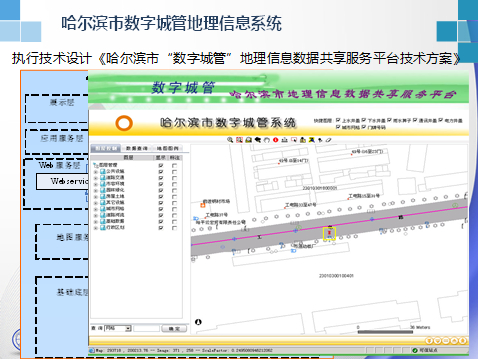Click the red circle info tool
The height and width of the screenshot is (361, 480).
pyautogui.click(x=275, y=140)
